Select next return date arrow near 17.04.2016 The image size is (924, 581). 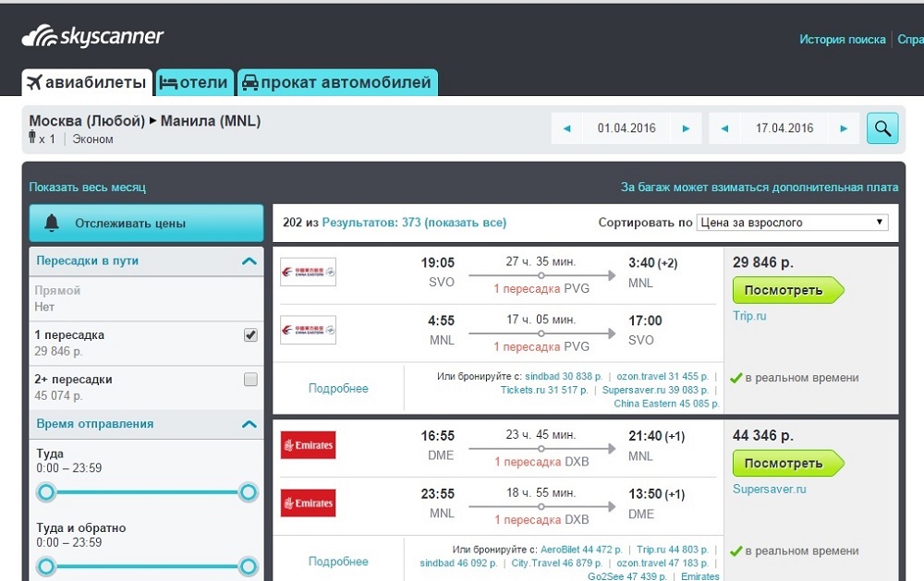844,128
